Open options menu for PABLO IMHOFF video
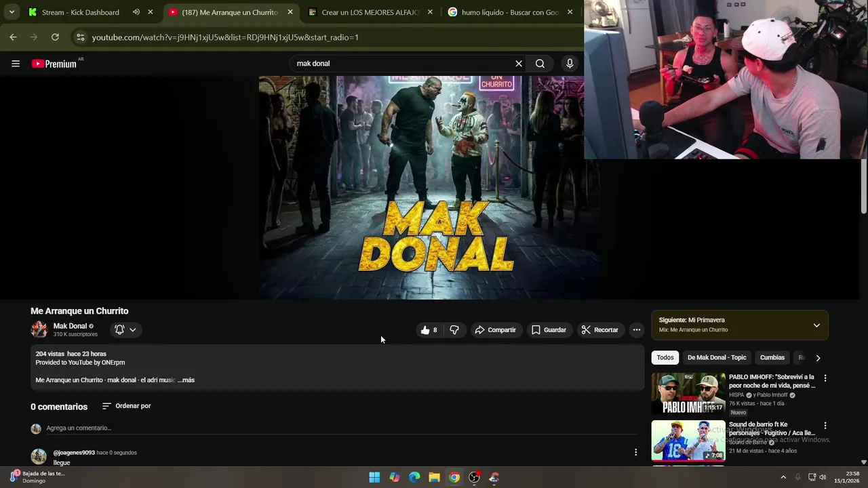 point(825,378)
